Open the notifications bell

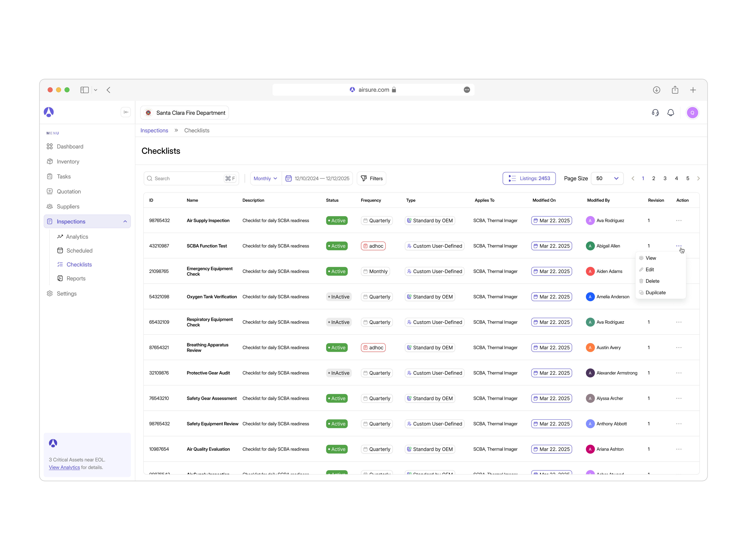670,113
